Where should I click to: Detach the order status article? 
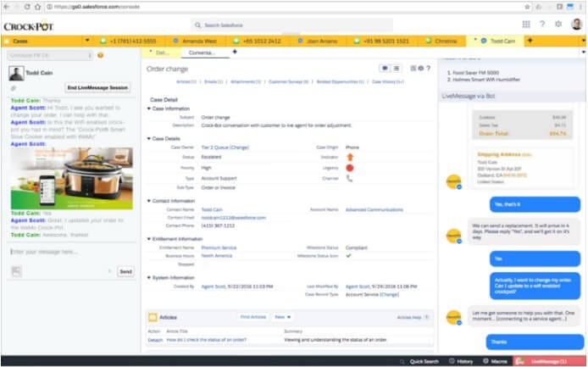tap(155, 340)
